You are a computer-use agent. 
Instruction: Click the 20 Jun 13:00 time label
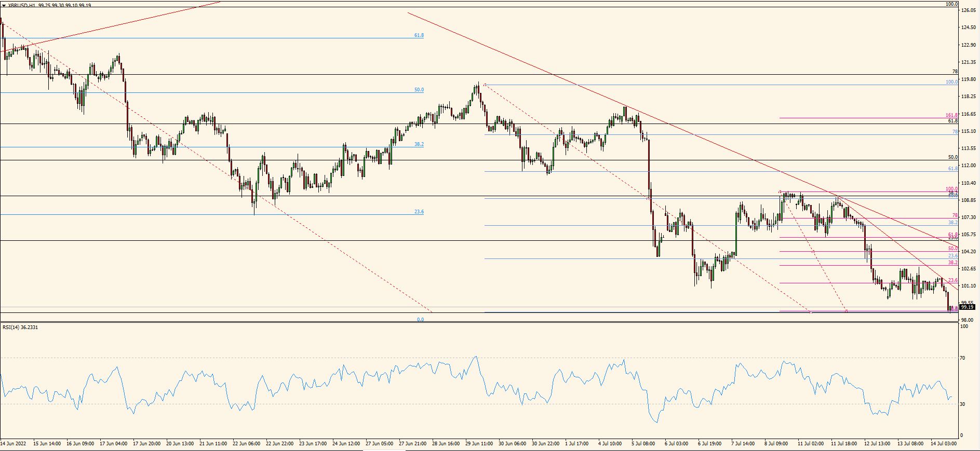[180, 444]
